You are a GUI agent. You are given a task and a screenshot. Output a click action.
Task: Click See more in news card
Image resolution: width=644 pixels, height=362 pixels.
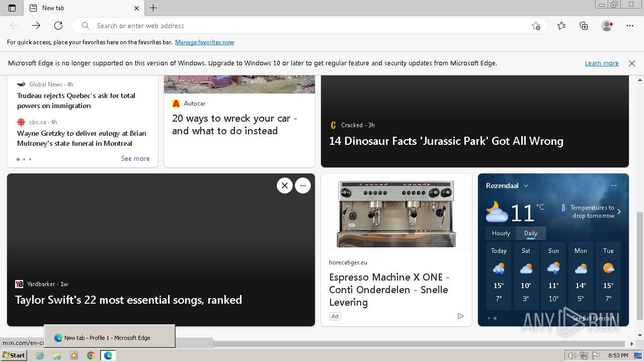click(135, 158)
